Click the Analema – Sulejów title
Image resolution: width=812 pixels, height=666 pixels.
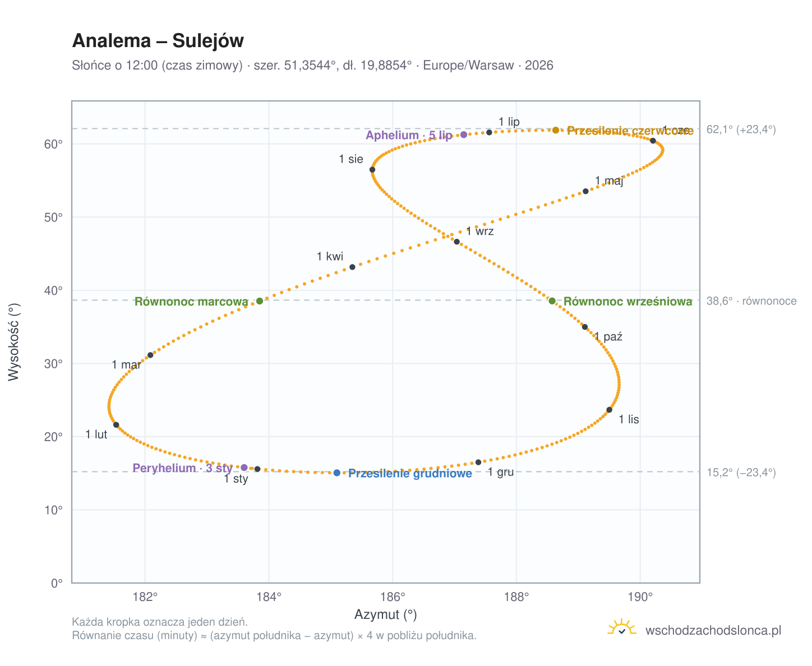pyautogui.click(x=158, y=41)
